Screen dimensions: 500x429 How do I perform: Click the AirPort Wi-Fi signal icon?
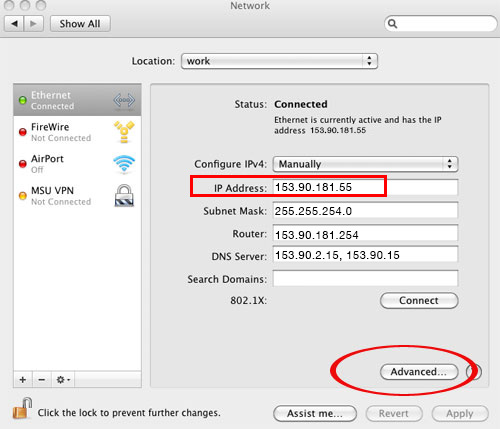pos(124,164)
